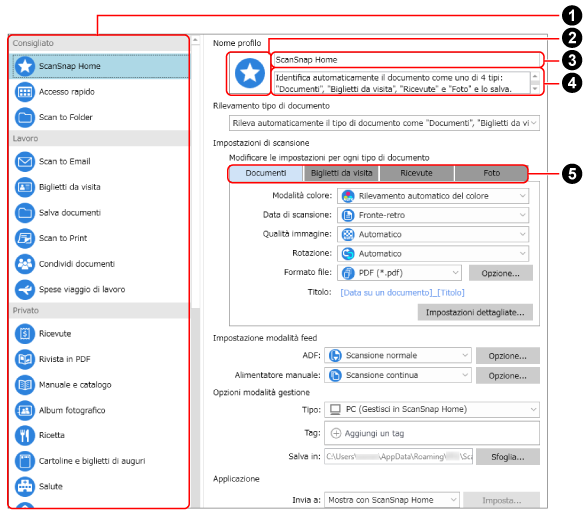Click description box scroll up arrow
584x517 pixels.
tap(535, 76)
